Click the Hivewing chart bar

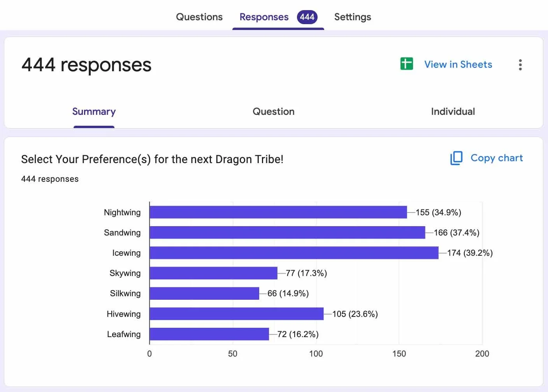coord(237,314)
